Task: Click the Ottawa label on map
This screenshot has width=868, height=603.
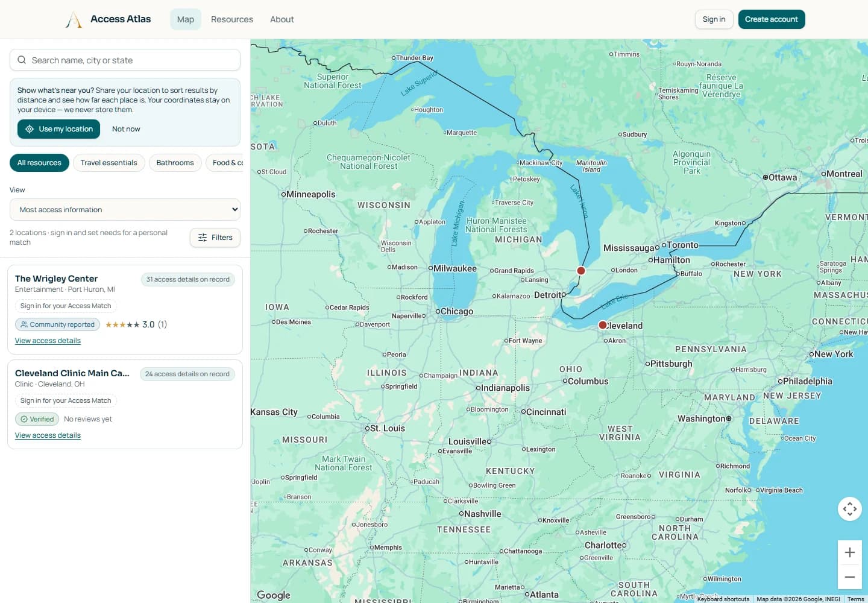Action: 783,177
